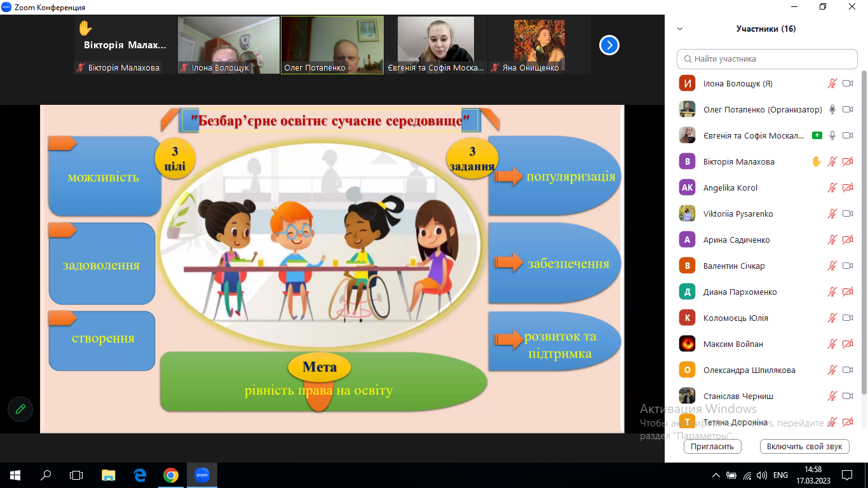
Task: Collapse the Участники panel chevron
Action: point(680,29)
